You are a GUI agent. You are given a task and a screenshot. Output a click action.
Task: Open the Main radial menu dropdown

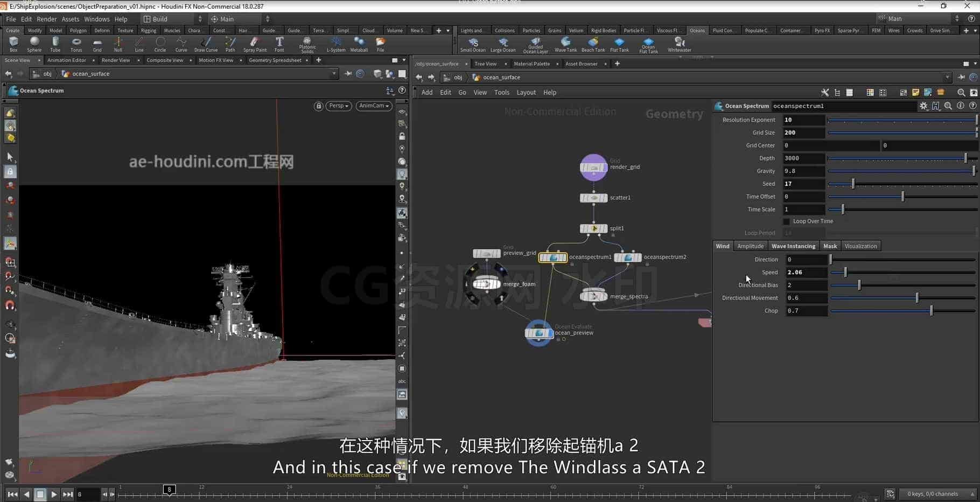pos(240,19)
